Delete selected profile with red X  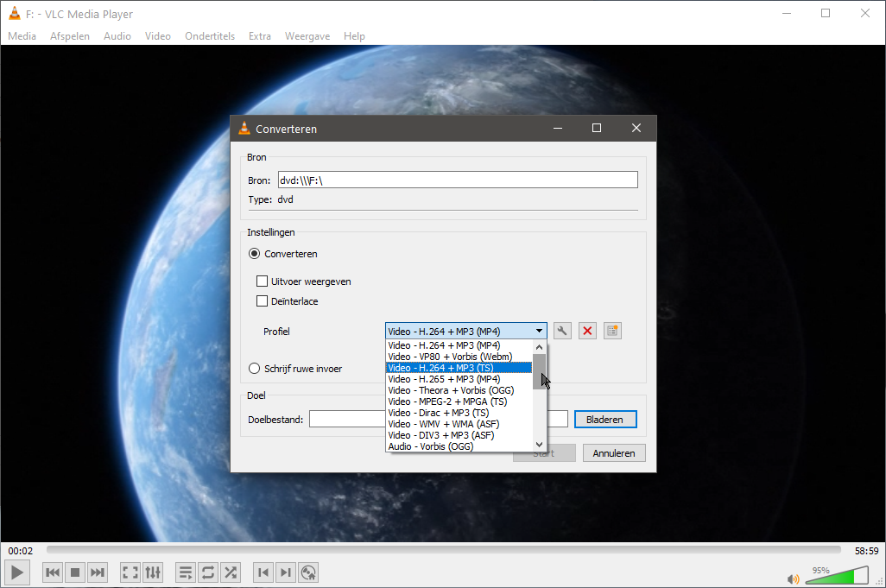tap(588, 331)
